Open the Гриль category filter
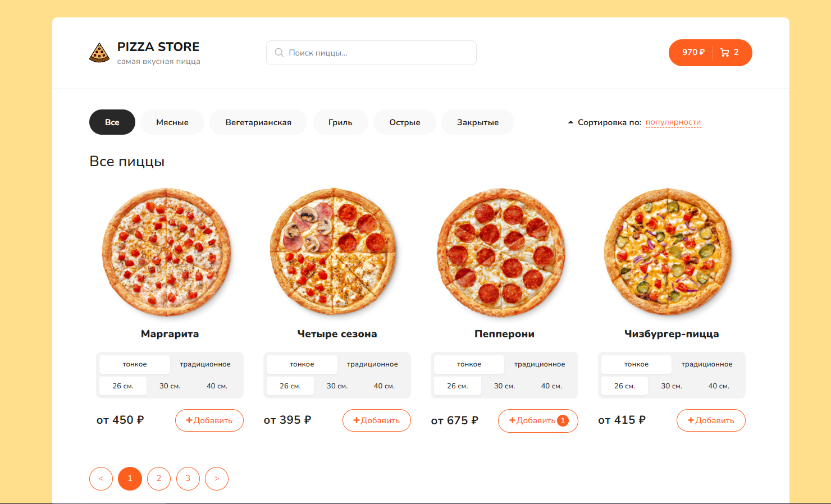 (340, 122)
